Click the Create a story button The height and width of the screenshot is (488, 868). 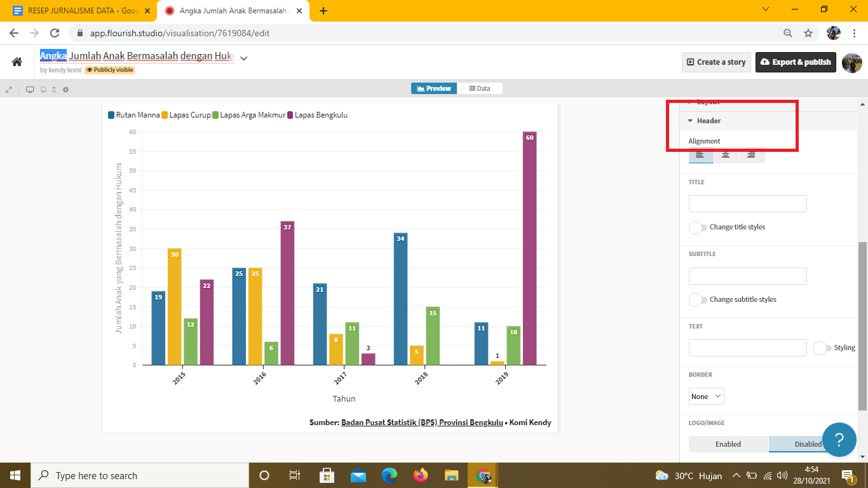(716, 62)
